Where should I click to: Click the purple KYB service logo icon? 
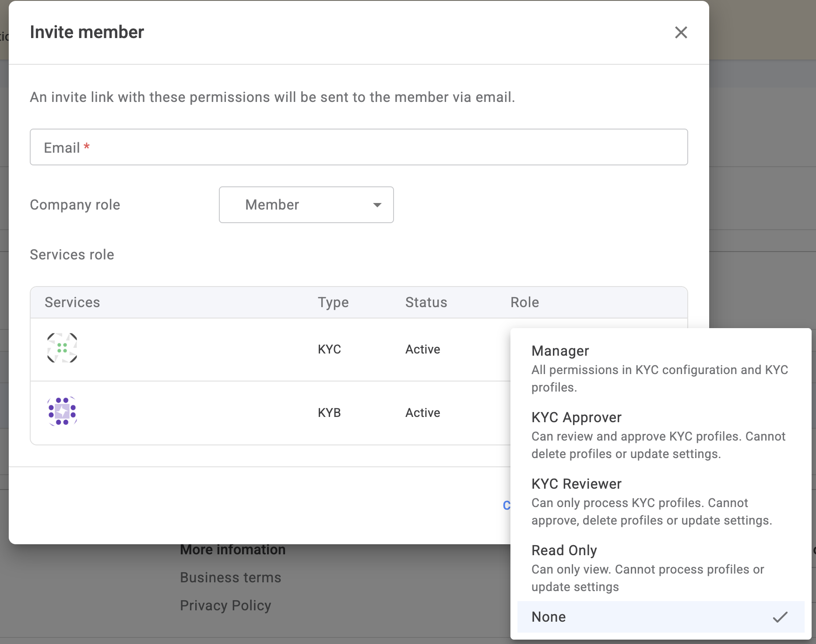pos(62,411)
